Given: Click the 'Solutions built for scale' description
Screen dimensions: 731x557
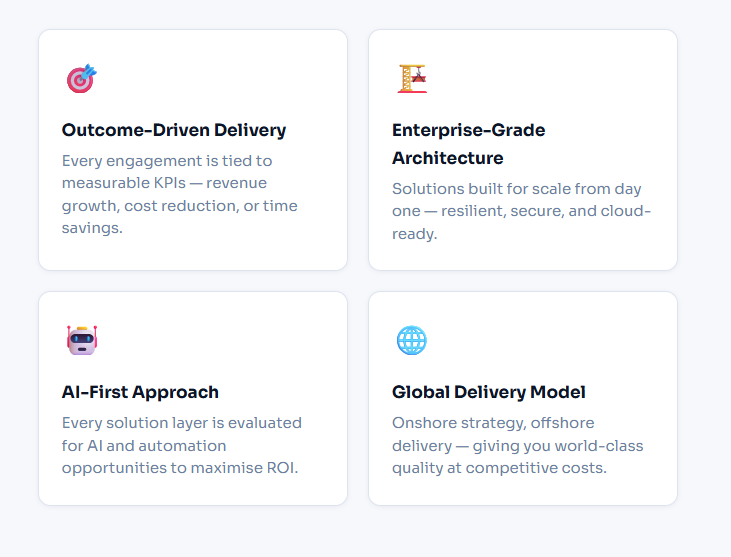Looking at the screenshot, I should coord(521,210).
